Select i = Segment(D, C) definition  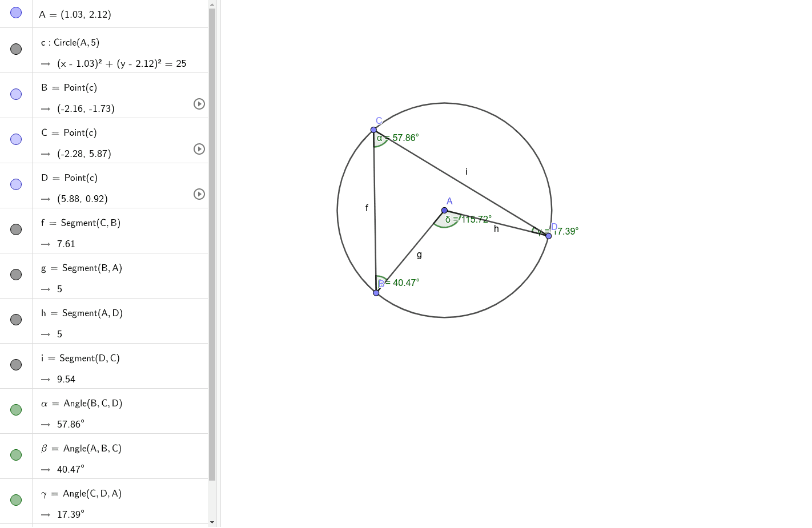(x=80, y=358)
